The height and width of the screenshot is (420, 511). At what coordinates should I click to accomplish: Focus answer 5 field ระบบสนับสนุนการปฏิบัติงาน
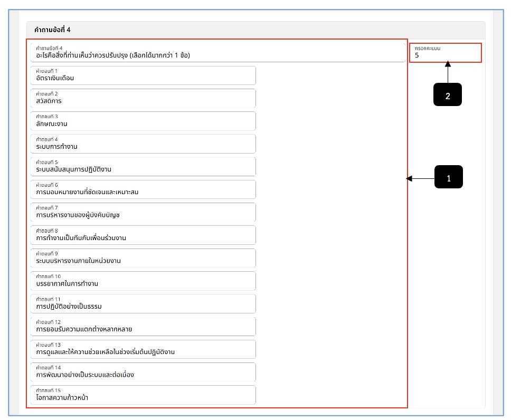coord(143,167)
